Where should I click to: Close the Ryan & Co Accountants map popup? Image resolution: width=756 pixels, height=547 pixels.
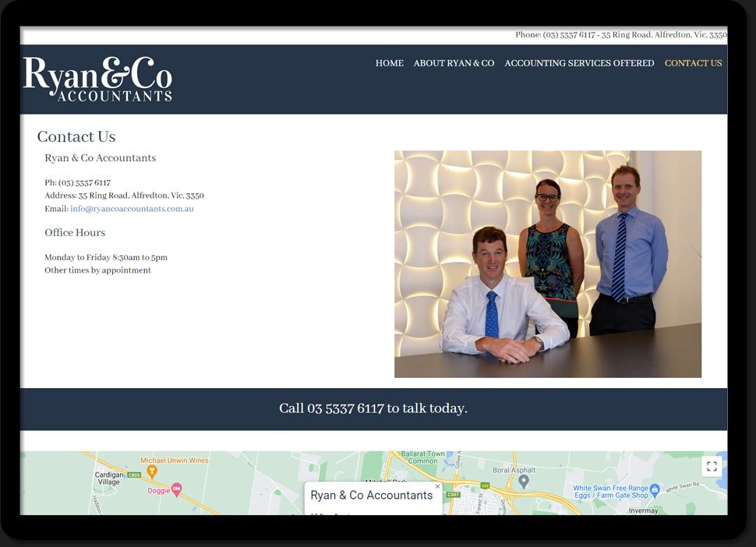tap(437, 486)
